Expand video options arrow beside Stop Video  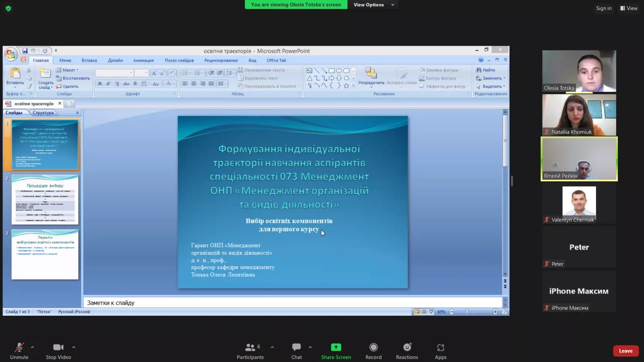coord(74,347)
